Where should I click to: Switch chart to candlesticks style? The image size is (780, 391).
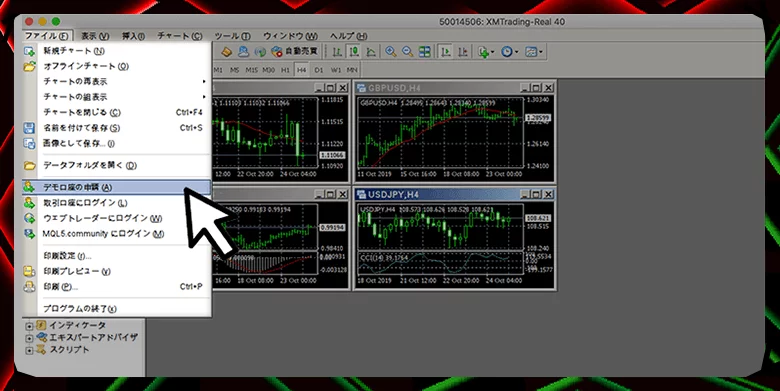[354, 51]
